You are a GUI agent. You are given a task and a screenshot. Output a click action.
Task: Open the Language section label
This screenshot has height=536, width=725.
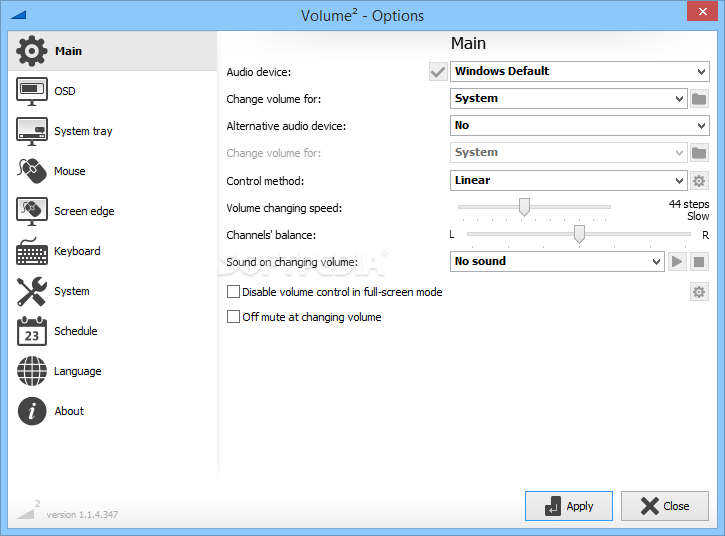(78, 371)
